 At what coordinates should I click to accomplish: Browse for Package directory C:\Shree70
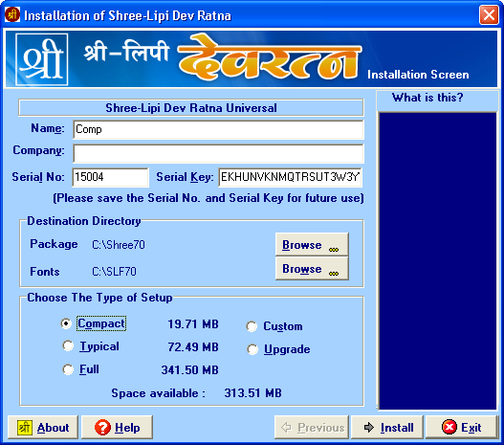(312, 244)
